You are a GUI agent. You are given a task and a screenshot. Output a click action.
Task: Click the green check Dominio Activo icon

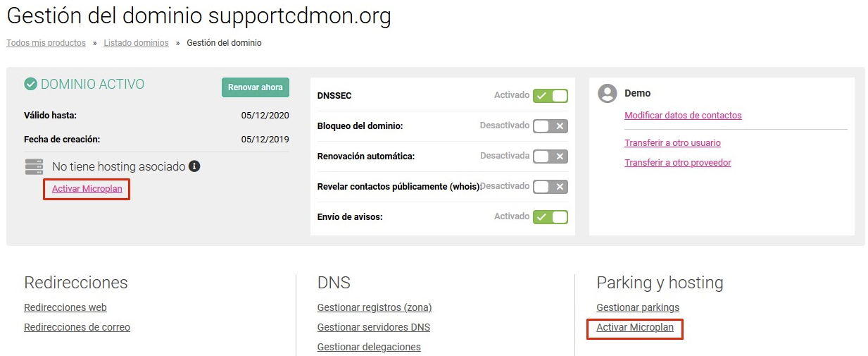point(30,84)
